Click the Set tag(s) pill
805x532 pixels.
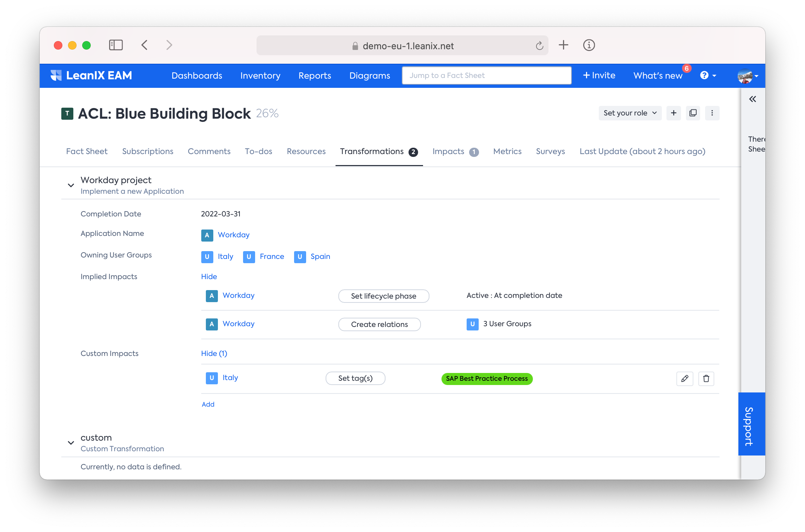[355, 378]
